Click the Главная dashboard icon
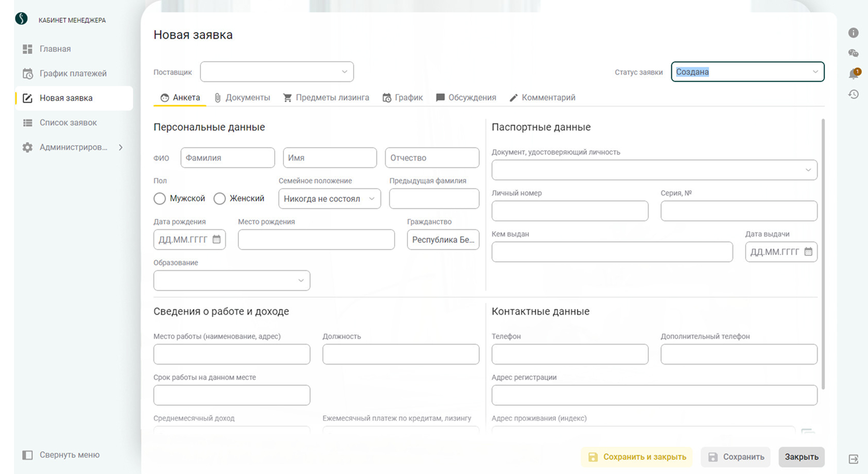The height and width of the screenshot is (474, 868). pyautogui.click(x=28, y=49)
